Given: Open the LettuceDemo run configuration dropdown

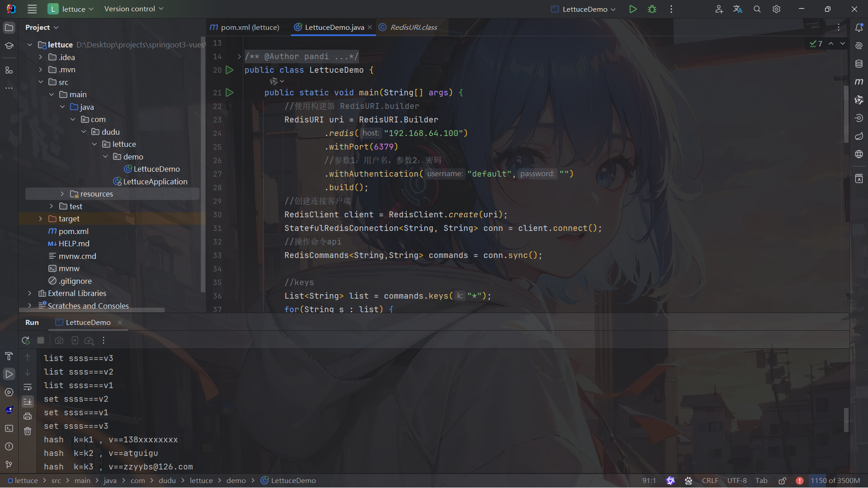Looking at the screenshot, I should tap(583, 9).
